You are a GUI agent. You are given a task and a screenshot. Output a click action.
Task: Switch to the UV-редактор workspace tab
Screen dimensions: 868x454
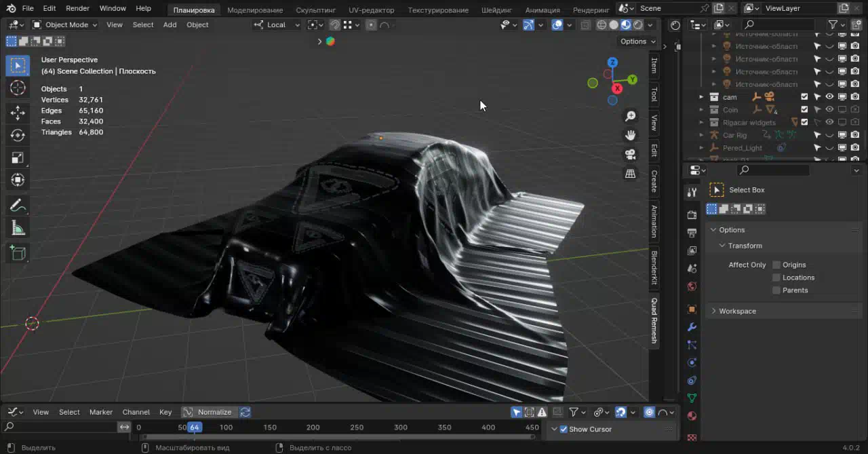tap(371, 10)
